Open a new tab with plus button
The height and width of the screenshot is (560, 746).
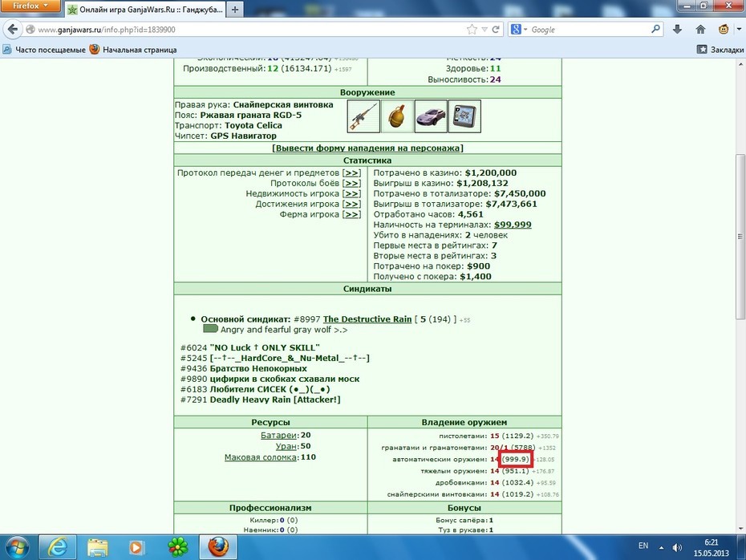pyautogui.click(x=234, y=9)
